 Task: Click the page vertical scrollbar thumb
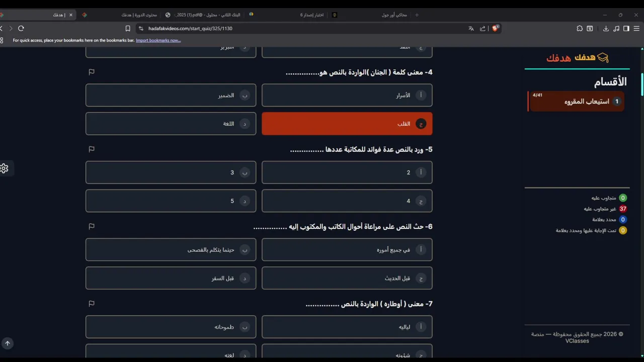[x=642, y=84]
